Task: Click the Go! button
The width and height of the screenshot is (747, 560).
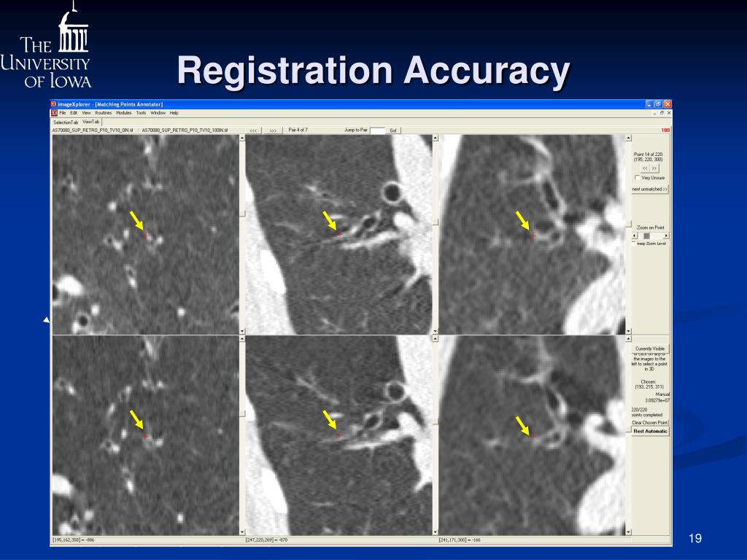Action: [x=393, y=131]
